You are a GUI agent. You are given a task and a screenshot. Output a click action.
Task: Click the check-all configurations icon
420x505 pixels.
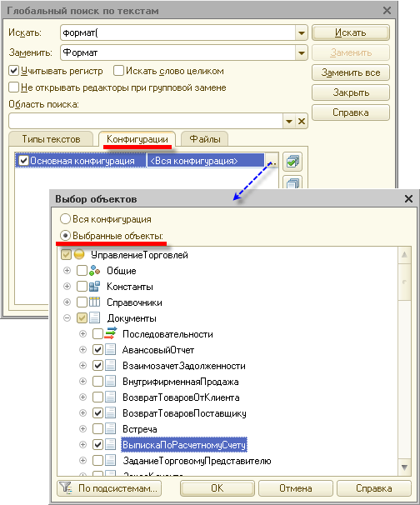click(x=292, y=162)
